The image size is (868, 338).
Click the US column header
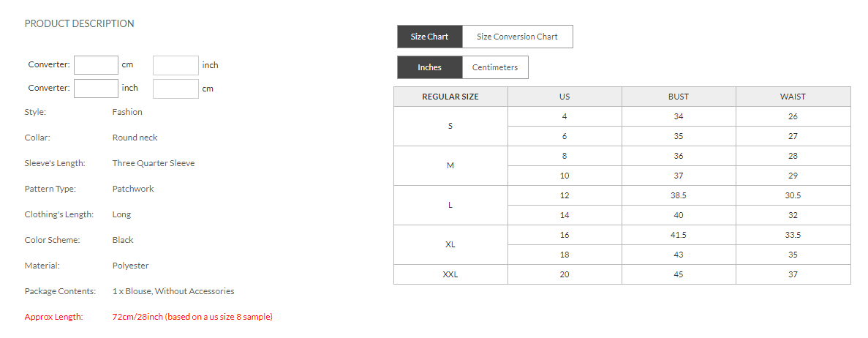[565, 97]
